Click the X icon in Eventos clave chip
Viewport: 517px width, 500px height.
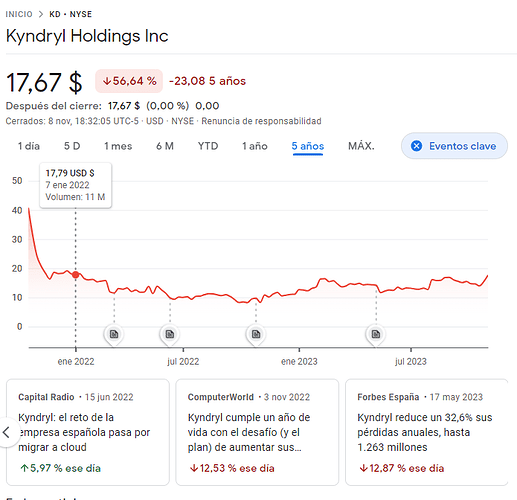pyautogui.click(x=416, y=146)
